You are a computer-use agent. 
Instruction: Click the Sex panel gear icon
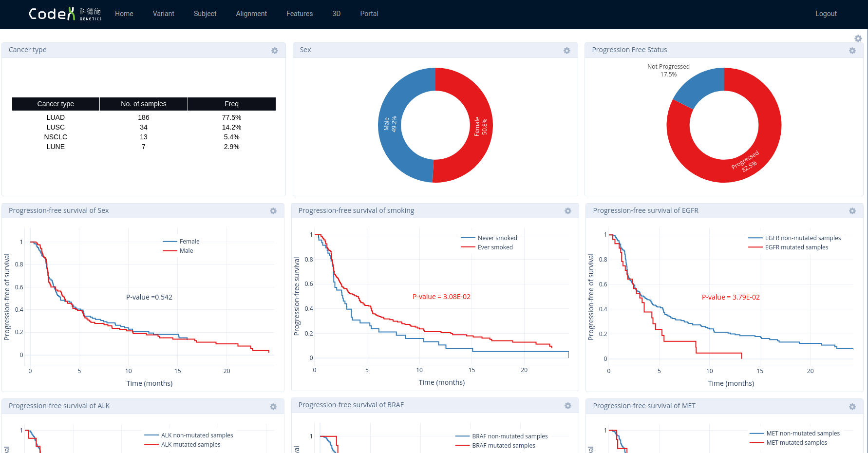(x=566, y=51)
